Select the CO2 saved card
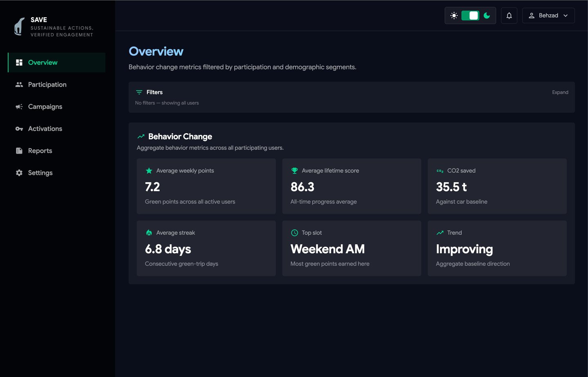The width and height of the screenshot is (588, 377). pyautogui.click(x=497, y=186)
